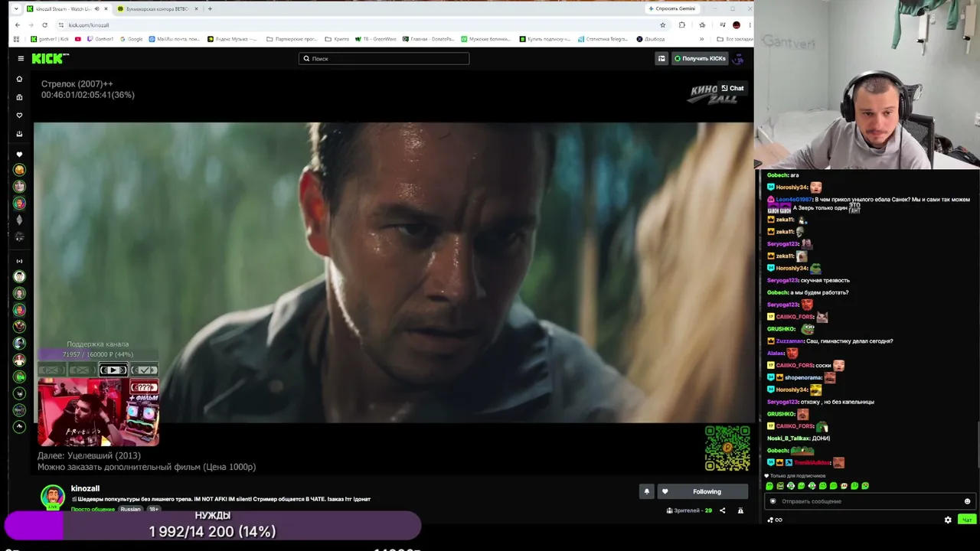Click the shopenorama username in chat
The height and width of the screenshot is (551, 980).
803,377
